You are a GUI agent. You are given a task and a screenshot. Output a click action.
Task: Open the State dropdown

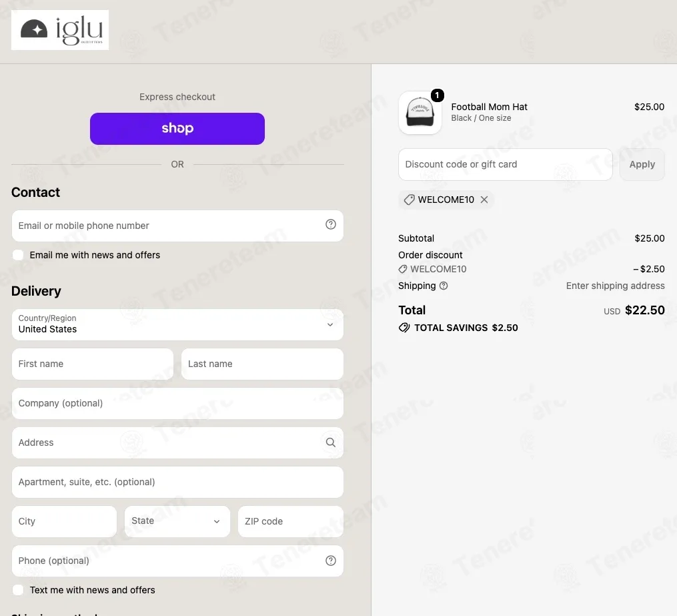coord(177,521)
